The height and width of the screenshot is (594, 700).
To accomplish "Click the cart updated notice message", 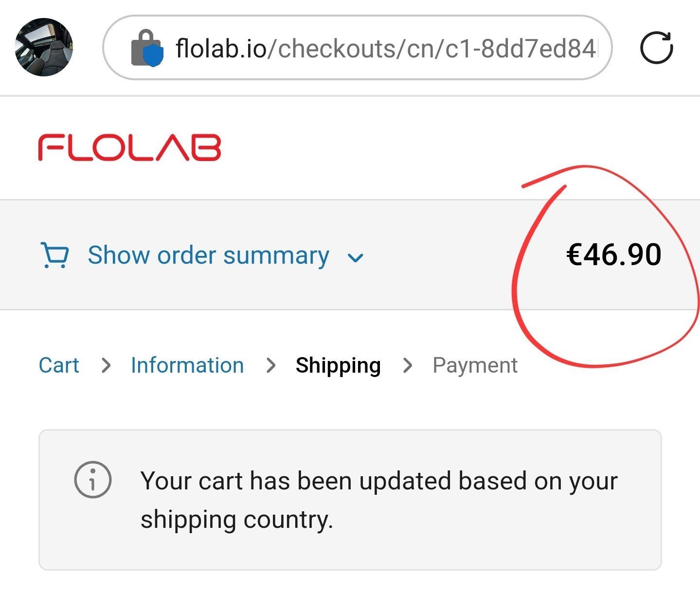I will click(378, 481).
